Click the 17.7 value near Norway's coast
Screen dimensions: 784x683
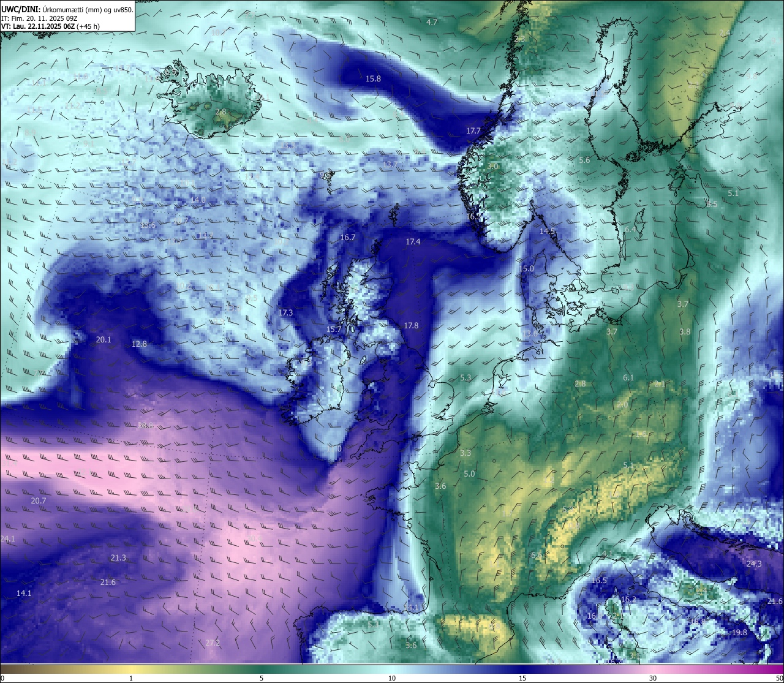tap(473, 130)
